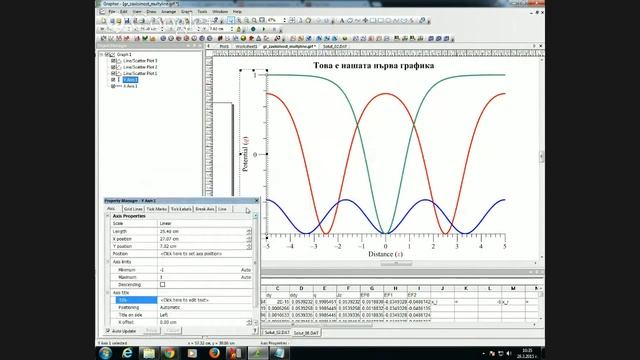Open the Edit menu

(x=124, y=12)
